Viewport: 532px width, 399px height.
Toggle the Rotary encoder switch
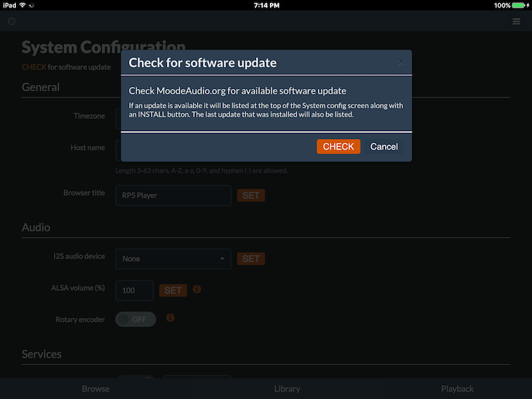click(x=136, y=319)
